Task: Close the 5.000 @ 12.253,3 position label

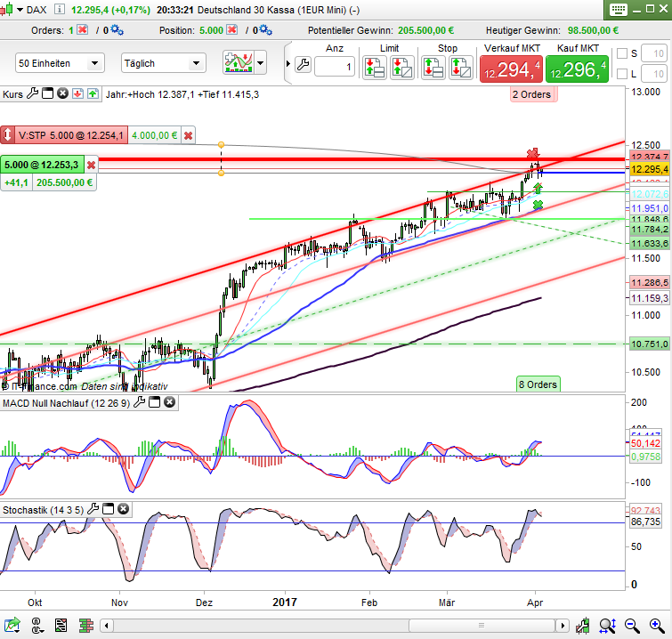Action: coord(91,165)
